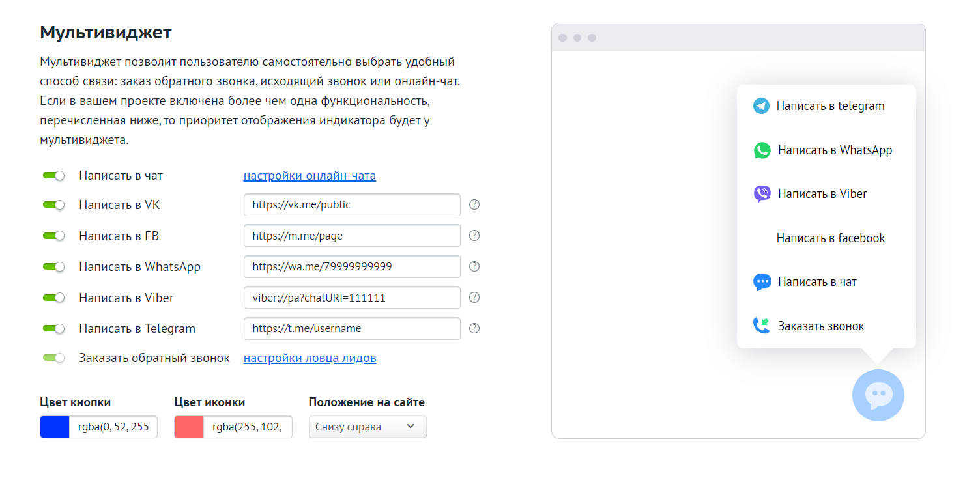
Task: Open the 'настройки ловца лидов' link
Action: coord(310,358)
